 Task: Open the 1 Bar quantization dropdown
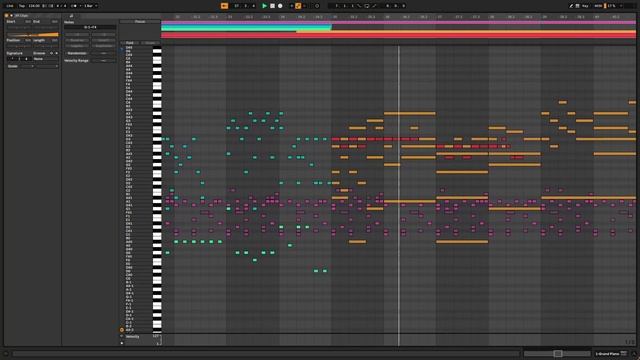pyautogui.click(x=90, y=6)
